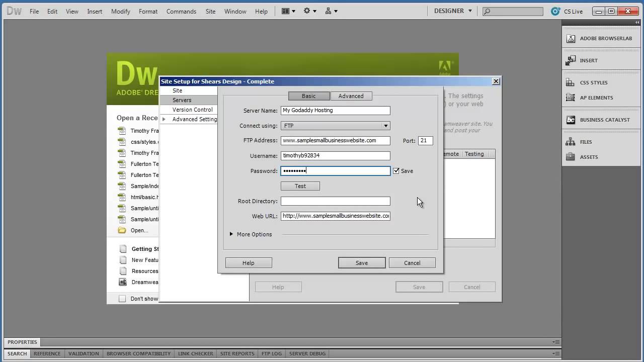Open the Insert panel icon

[571, 60]
